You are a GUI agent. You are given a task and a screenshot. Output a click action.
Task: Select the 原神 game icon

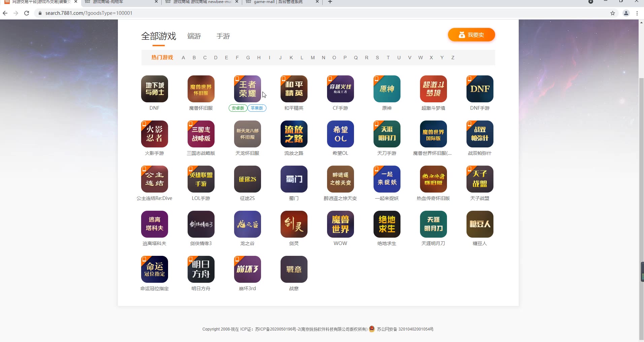pos(387,89)
